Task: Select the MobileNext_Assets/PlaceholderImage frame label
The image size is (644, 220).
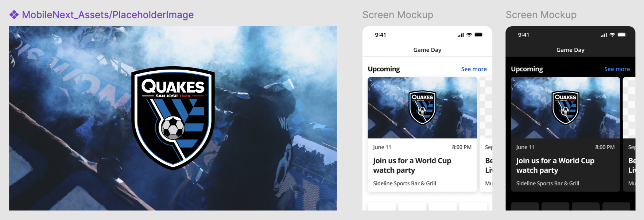Action: tap(108, 15)
